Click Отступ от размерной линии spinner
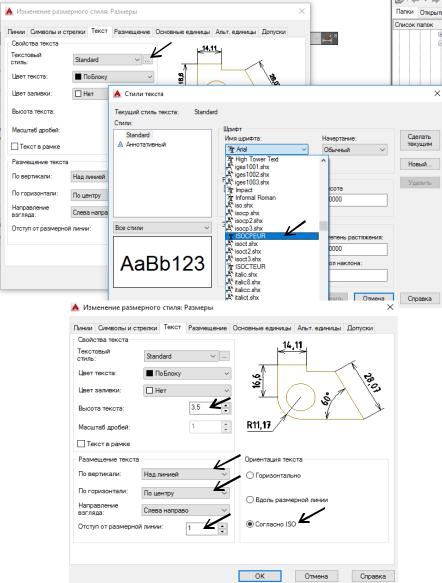 [222, 528]
